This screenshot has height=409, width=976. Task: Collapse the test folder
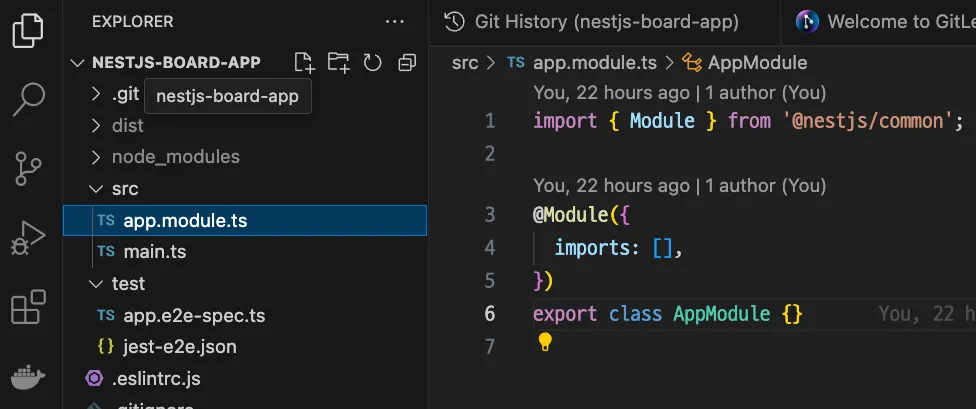point(96,284)
